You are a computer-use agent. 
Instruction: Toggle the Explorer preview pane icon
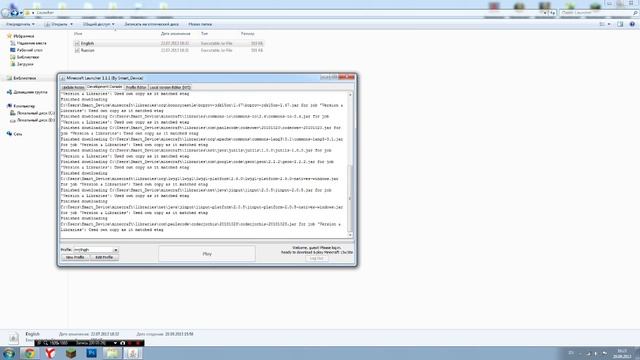(x=620, y=24)
